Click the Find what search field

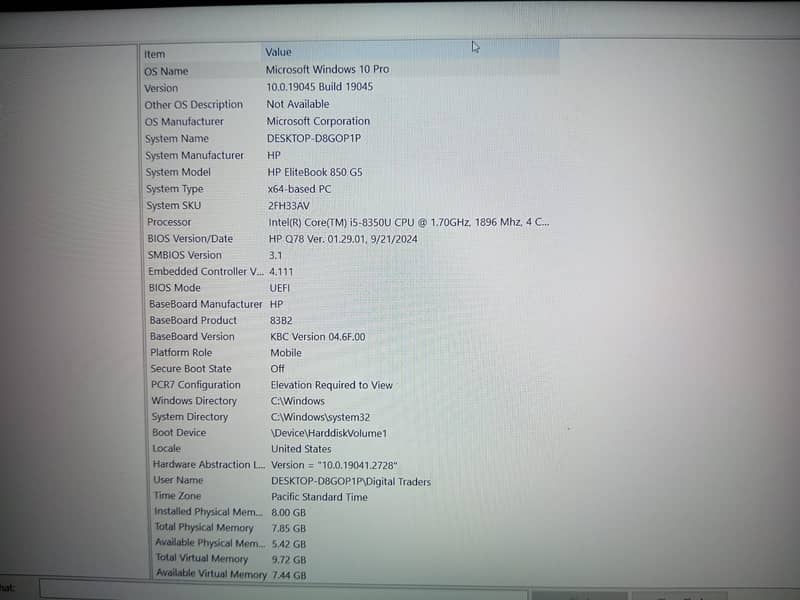pos(283,590)
